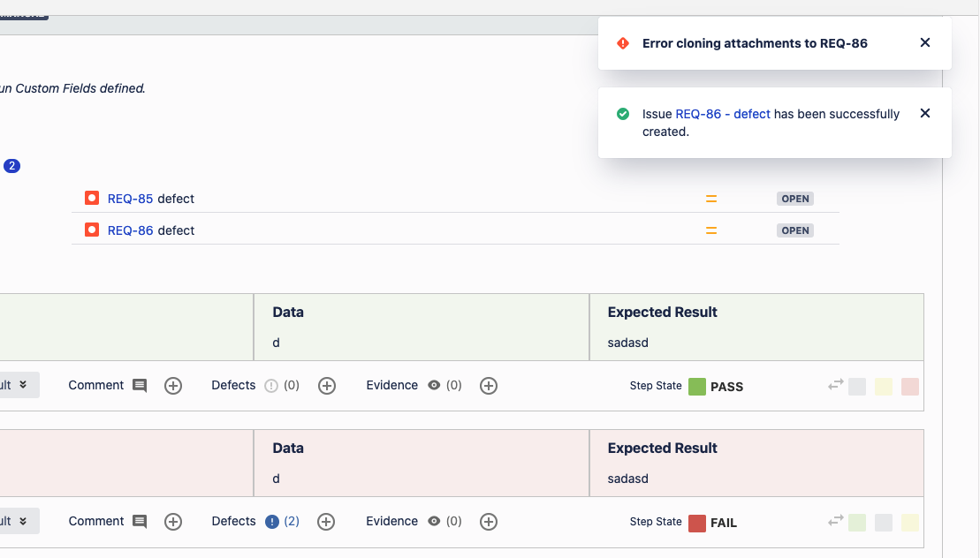Image resolution: width=980 pixels, height=558 pixels.
Task: Click the blue count badge showing 2
Action: [12, 165]
